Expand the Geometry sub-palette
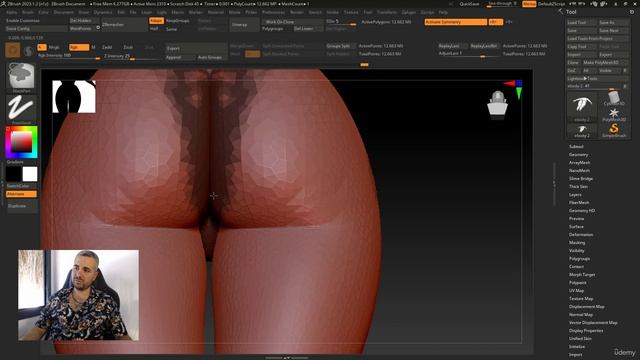Screen dimensions: 640x360 578,155
